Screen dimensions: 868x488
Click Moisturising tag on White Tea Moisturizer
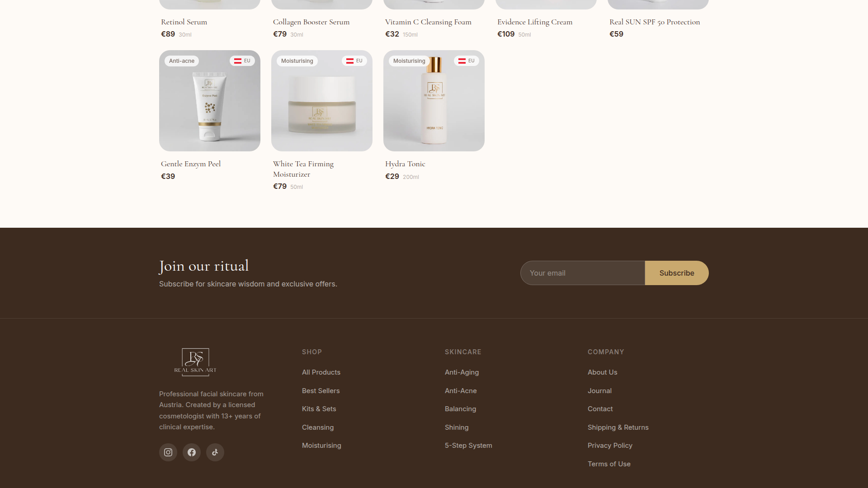pos(297,61)
